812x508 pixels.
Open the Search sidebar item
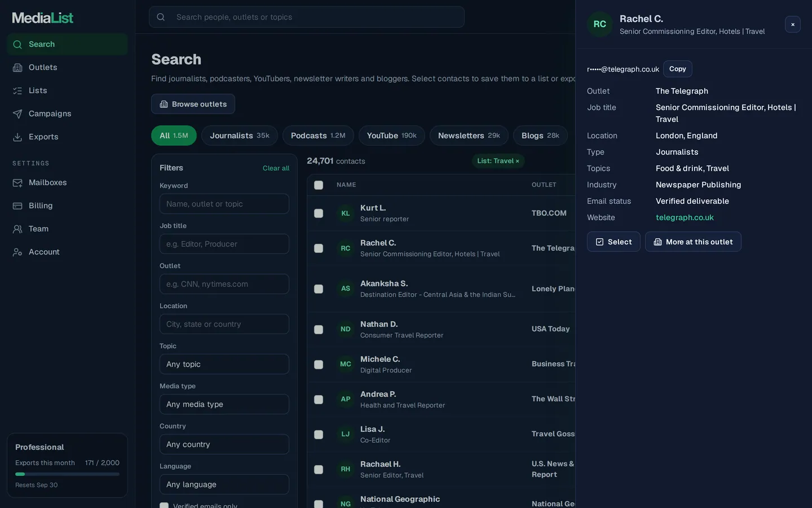click(x=67, y=44)
